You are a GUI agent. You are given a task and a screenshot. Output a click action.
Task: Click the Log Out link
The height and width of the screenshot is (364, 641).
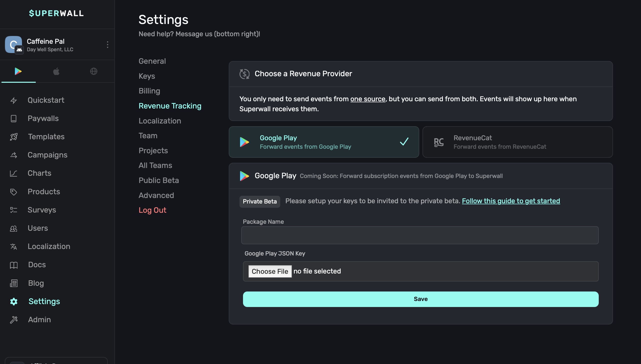tap(152, 210)
